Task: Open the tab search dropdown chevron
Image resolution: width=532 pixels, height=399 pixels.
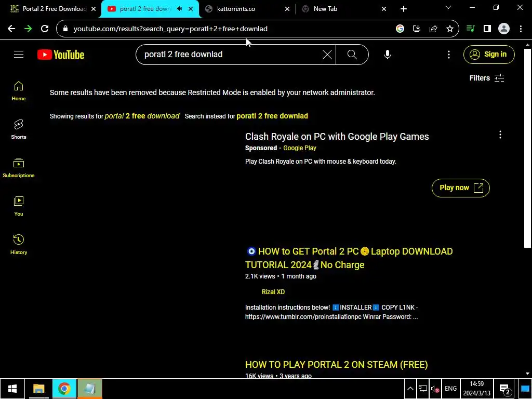Action: (448, 7)
